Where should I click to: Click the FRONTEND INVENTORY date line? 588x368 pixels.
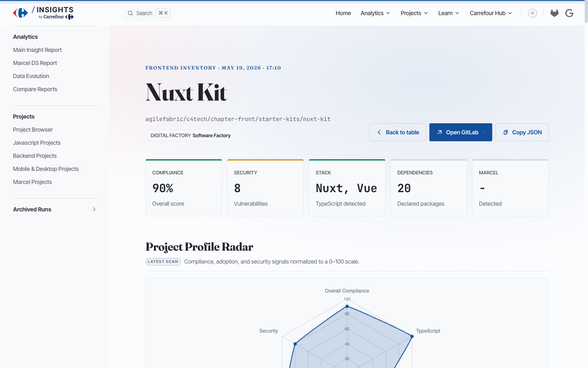pos(213,68)
